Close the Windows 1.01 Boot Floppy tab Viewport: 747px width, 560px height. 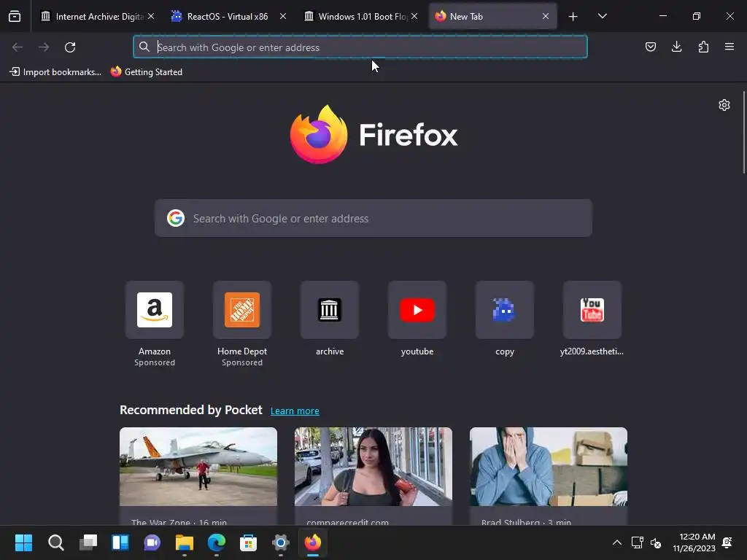click(414, 16)
